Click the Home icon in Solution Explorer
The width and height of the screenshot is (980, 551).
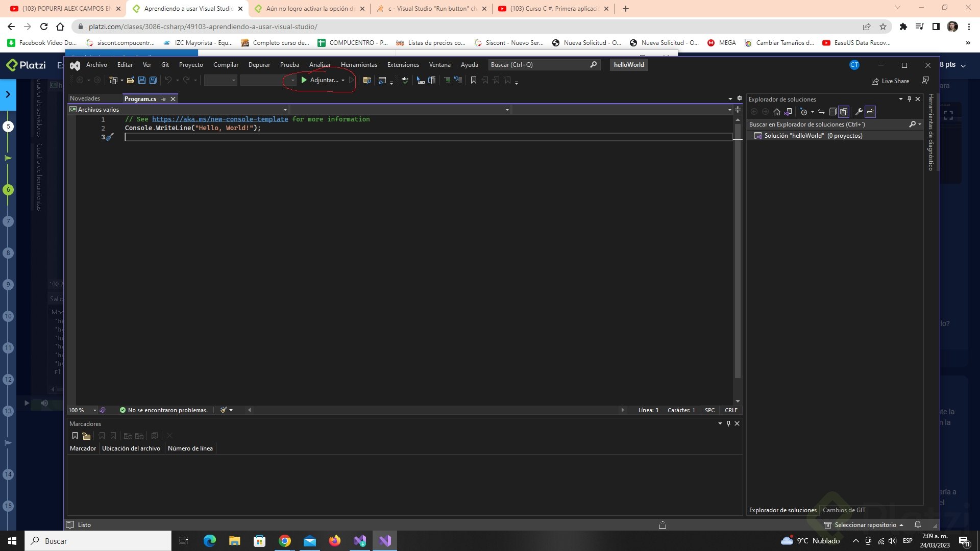click(777, 112)
